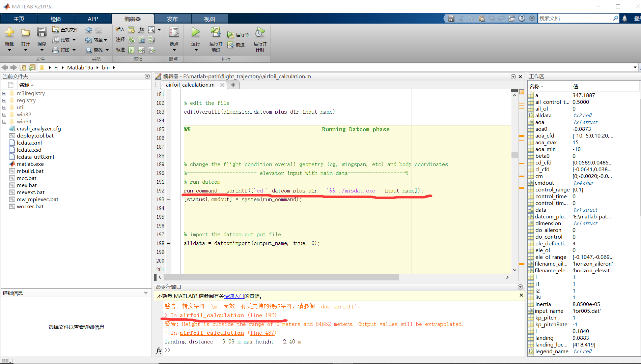Click the insert section icon next to 插入
The height and width of the screenshot is (364, 641).
pyautogui.click(x=131, y=30)
